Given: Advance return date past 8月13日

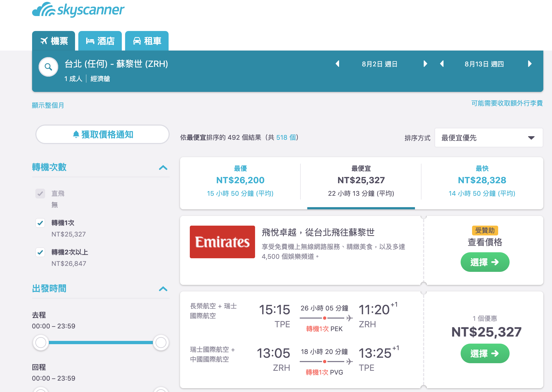Looking at the screenshot, I should (x=530, y=64).
